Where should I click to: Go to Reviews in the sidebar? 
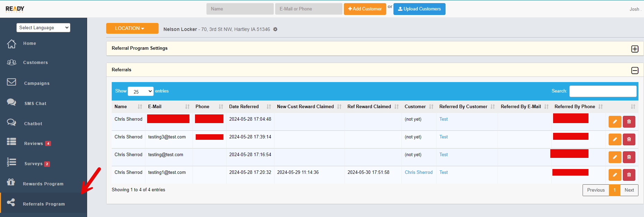click(x=34, y=144)
